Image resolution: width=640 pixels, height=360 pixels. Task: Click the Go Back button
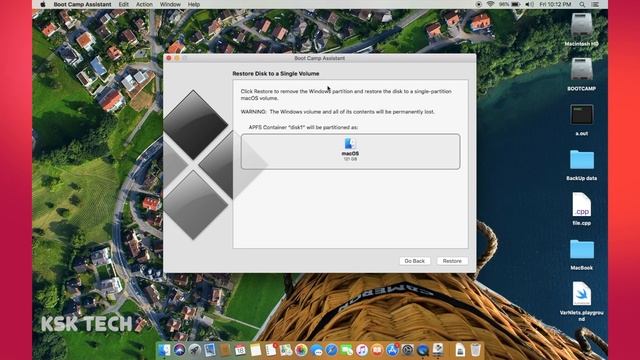(415, 261)
